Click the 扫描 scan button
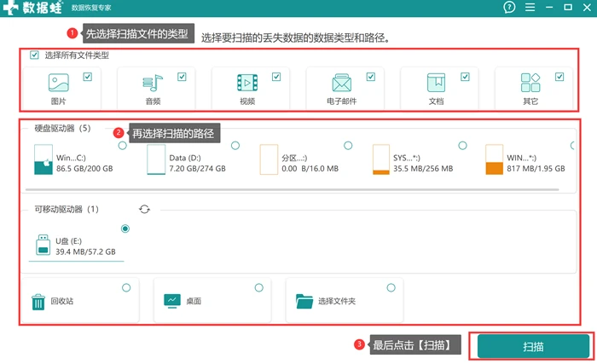The width and height of the screenshot is (597, 364). pyautogui.click(x=533, y=346)
